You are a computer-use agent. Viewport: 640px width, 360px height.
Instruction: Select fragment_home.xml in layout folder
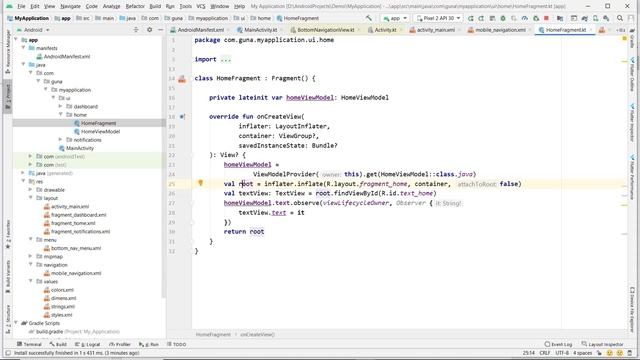[73, 223]
